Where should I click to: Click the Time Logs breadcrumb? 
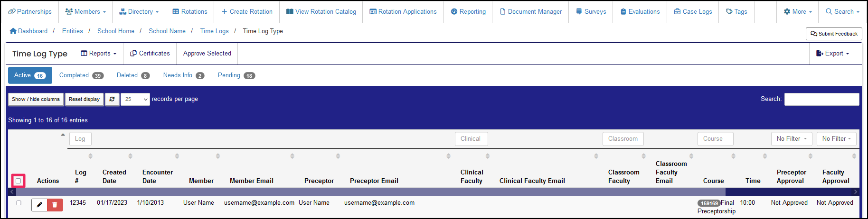click(x=214, y=31)
